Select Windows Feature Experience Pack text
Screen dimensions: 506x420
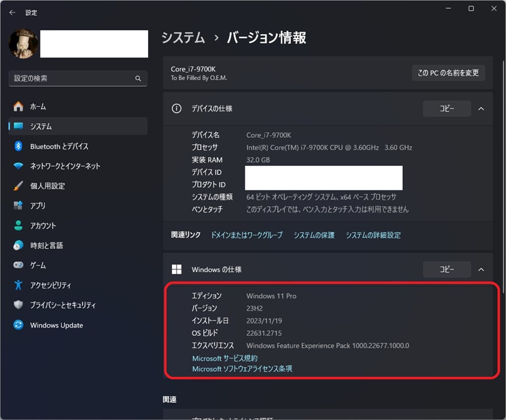tap(328, 346)
